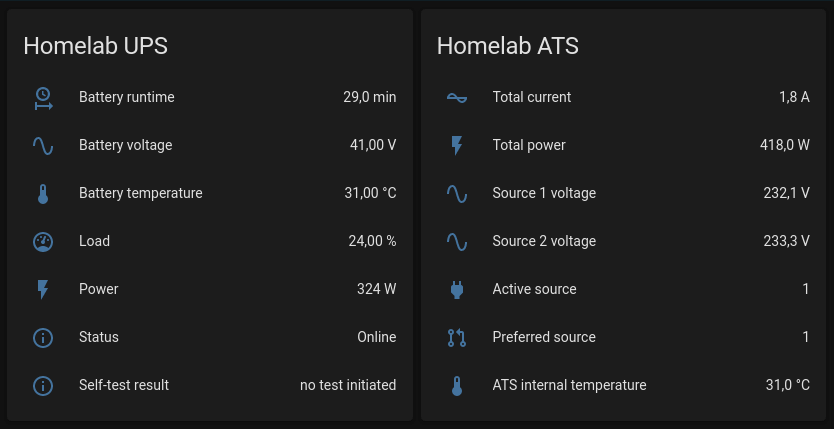Click the 418,0 W total power value
This screenshot has width=834, height=429.
(784, 145)
